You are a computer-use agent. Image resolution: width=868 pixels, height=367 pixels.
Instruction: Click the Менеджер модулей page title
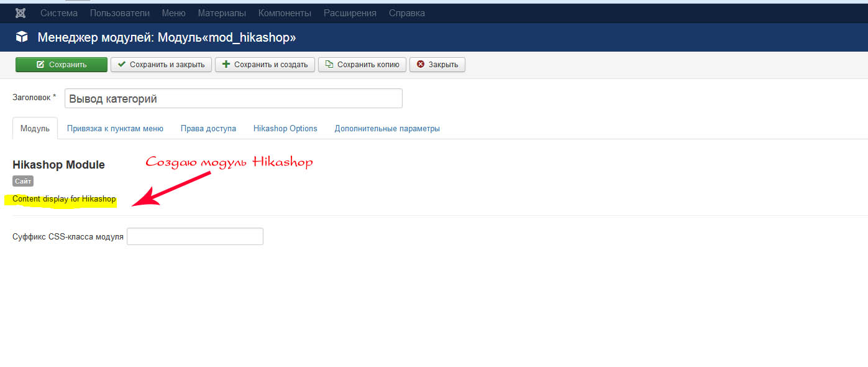tap(167, 37)
